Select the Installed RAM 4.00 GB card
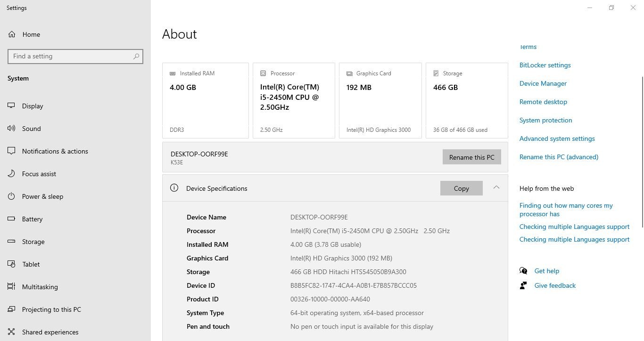Screen dimensions: 644x341 click(206, 101)
